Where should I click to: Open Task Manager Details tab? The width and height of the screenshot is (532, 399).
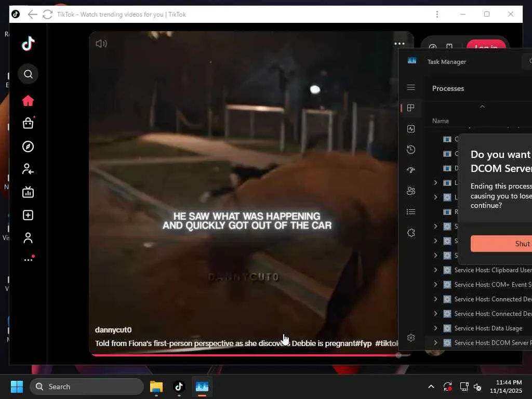click(411, 212)
